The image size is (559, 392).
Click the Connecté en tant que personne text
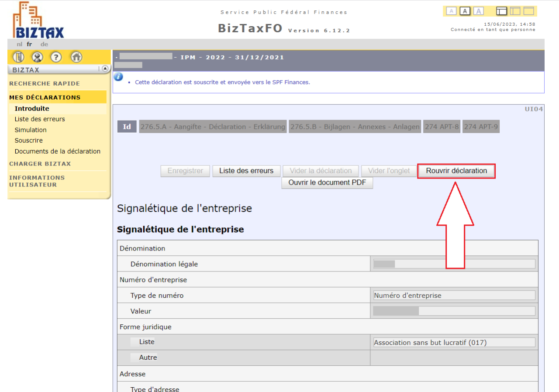[x=493, y=30]
